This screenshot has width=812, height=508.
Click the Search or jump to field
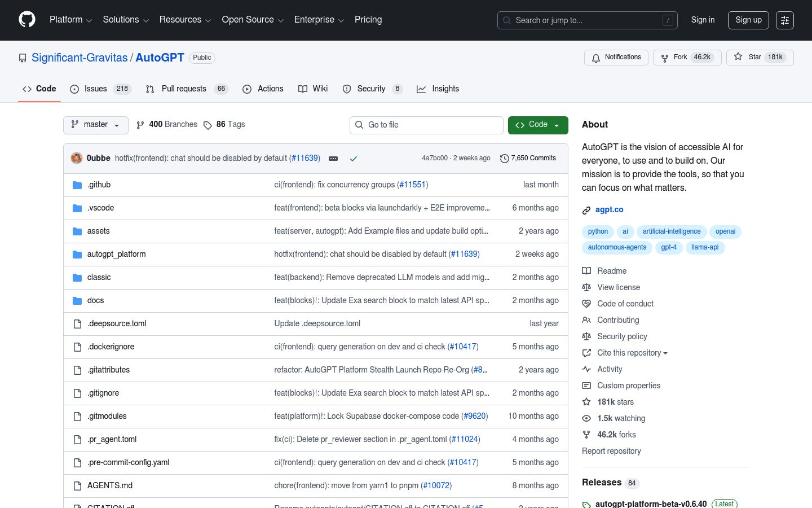[588, 20]
